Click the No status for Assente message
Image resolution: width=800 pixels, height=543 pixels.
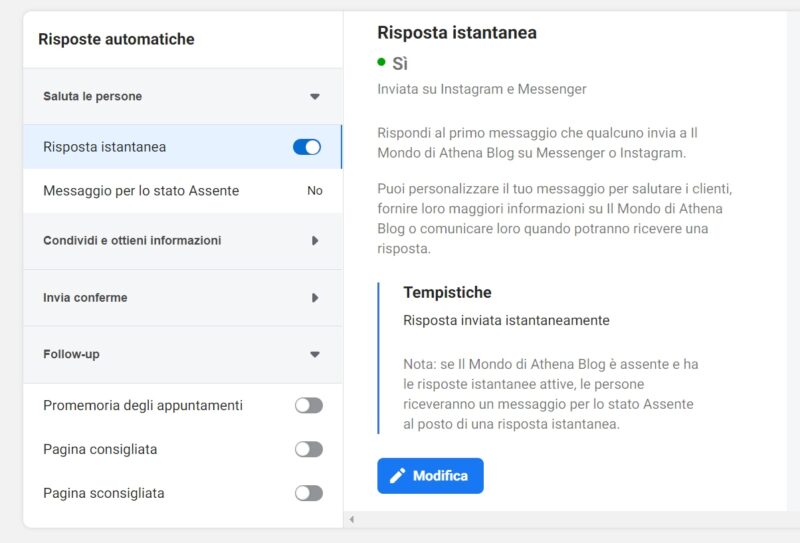pos(314,190)
